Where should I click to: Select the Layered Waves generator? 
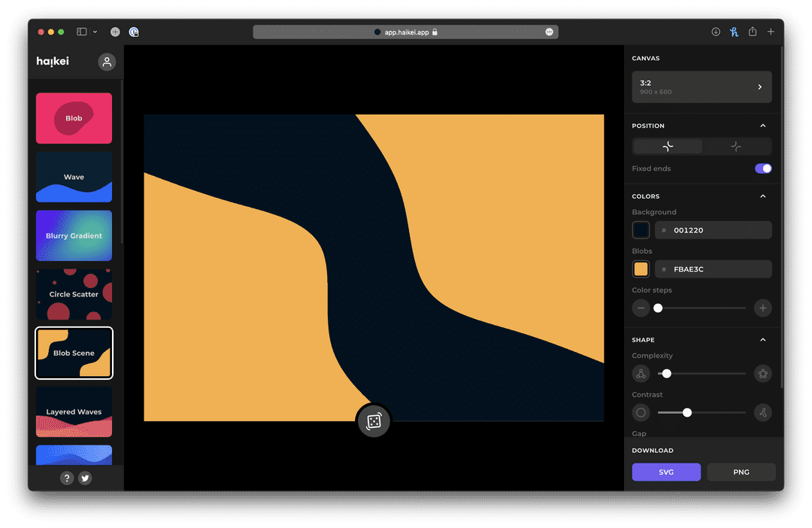[74, 411]
